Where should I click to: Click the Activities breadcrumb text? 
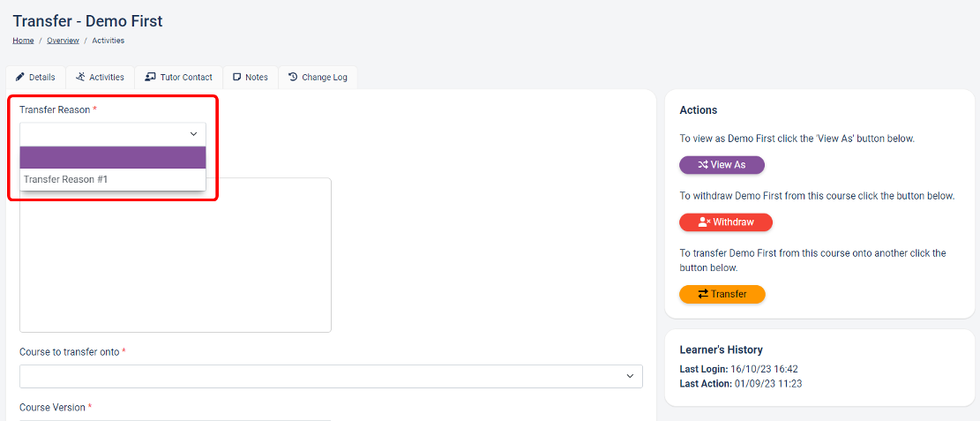click(108, 41)
